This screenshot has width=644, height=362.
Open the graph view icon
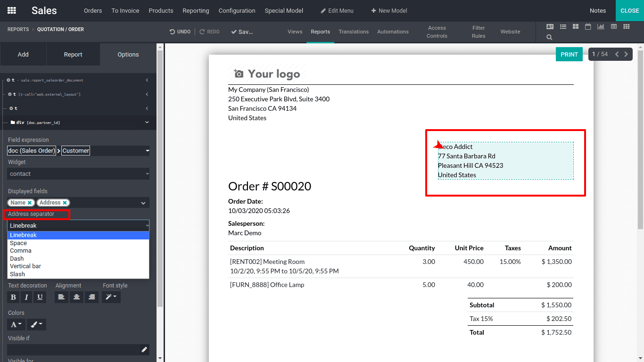click(x=601, y=27)
